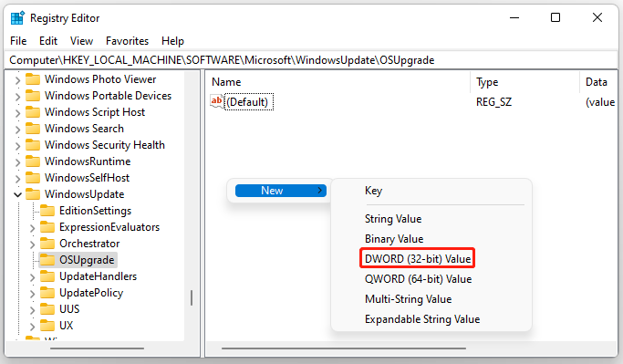Expand the Windows Script Host key
This screenshot has height=364, width=623.
(17, 113)
